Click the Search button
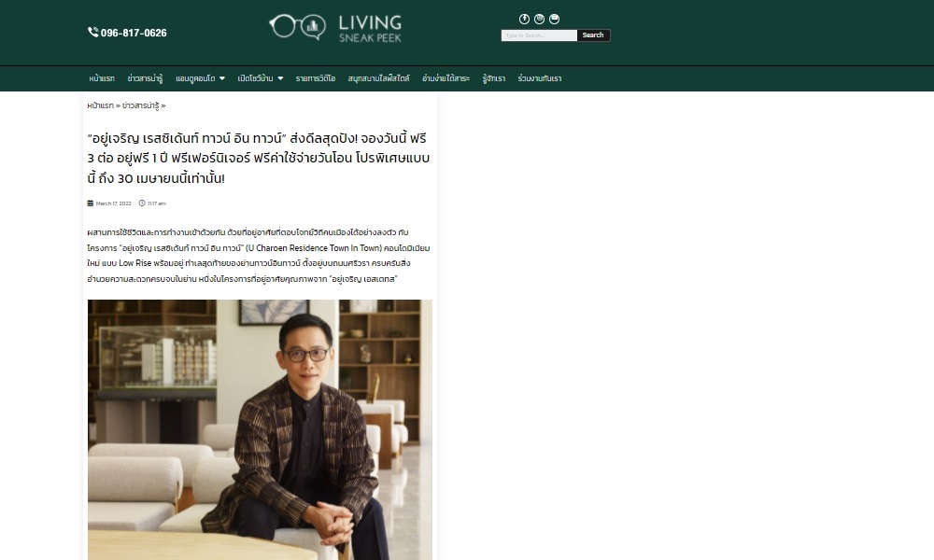 tap(593, 35)
